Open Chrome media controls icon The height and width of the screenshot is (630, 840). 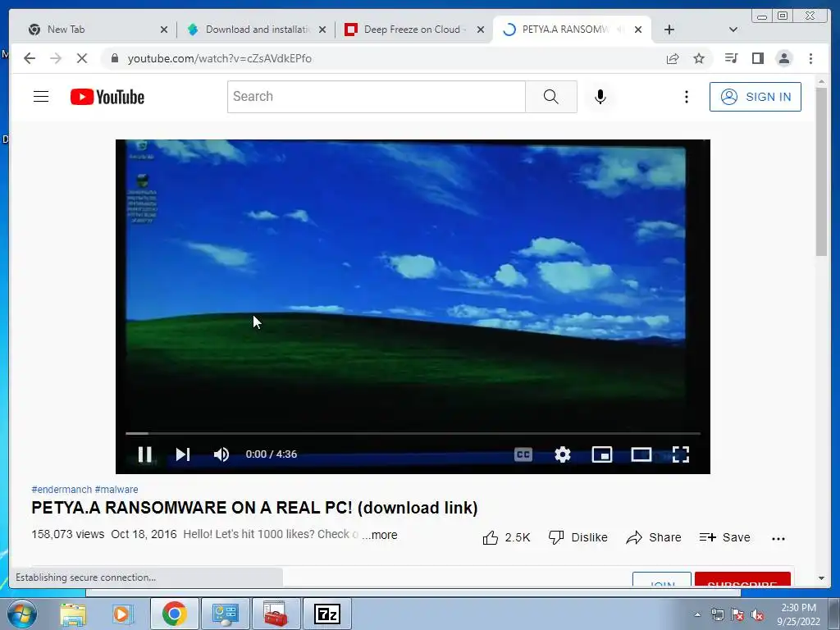(x=731, y=58)
